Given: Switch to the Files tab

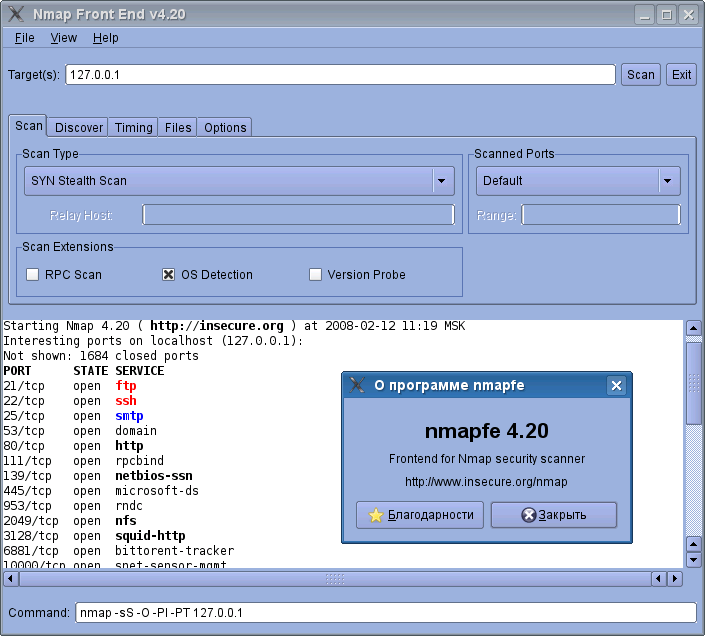Looking at the screenshot, I should [x=178, y=128].
